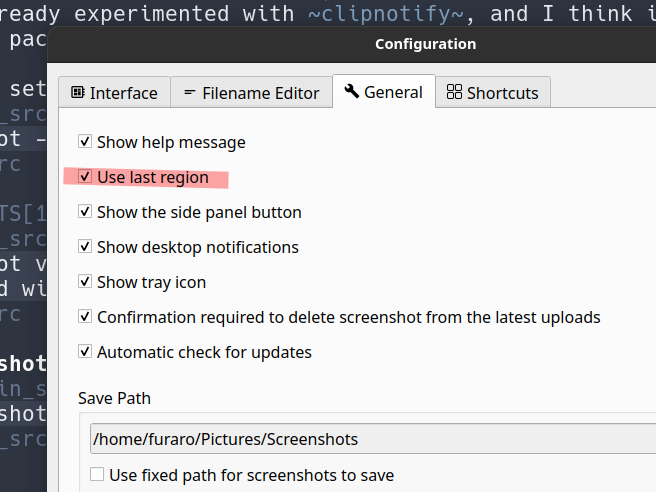Open the Interface tab

pyautogui.click(x=114, y=93)
